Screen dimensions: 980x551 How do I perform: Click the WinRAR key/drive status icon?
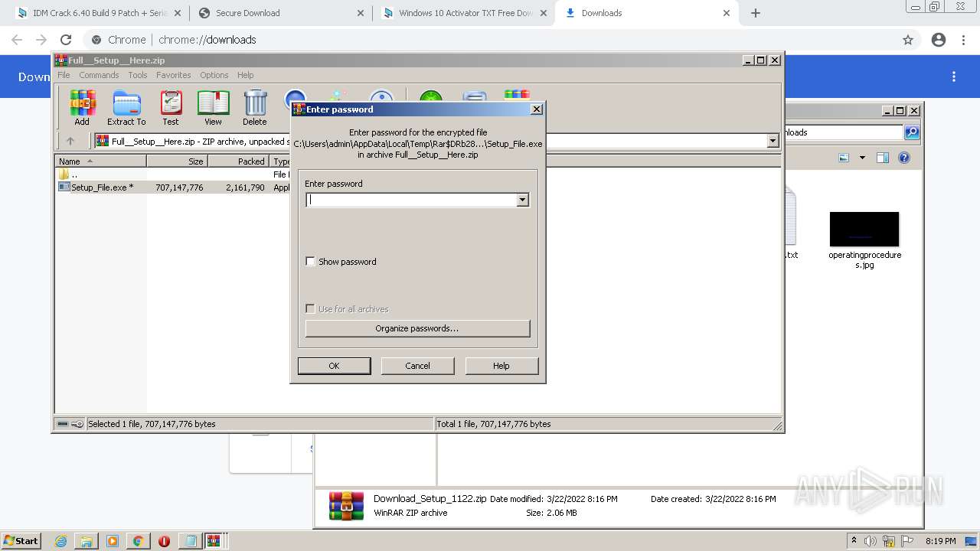pyautogui.click(x=70, y=424)
